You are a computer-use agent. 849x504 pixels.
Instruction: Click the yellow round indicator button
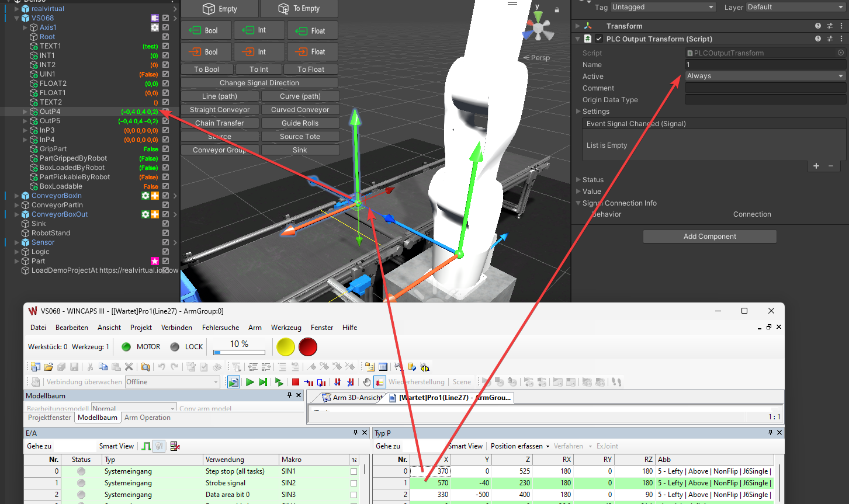click(x=286, y=347)
